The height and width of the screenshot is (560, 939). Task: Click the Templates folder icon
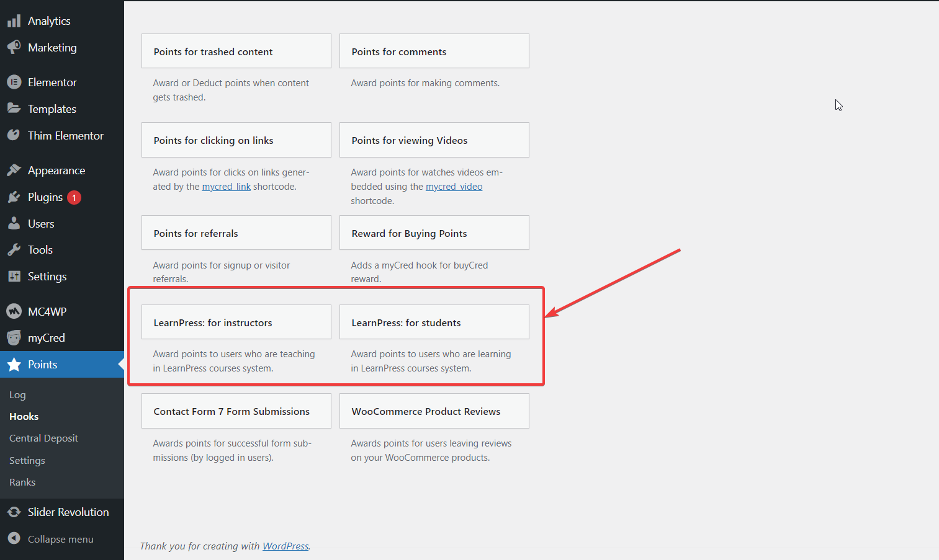pyautogui.click(x=14, y=109)
